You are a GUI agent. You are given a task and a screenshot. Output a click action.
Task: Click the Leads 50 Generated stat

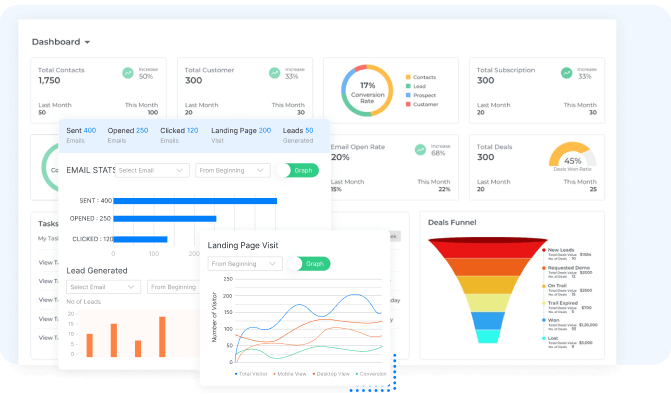pyautogui.click(x=298, y=135)
